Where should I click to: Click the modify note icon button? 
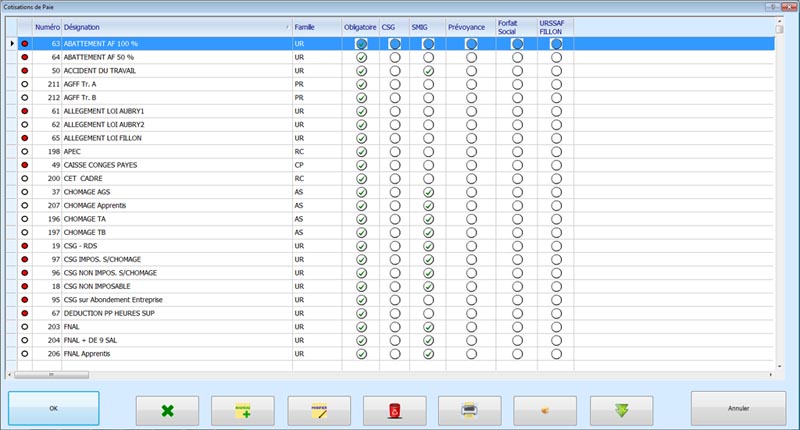click(x=318, y=409)
